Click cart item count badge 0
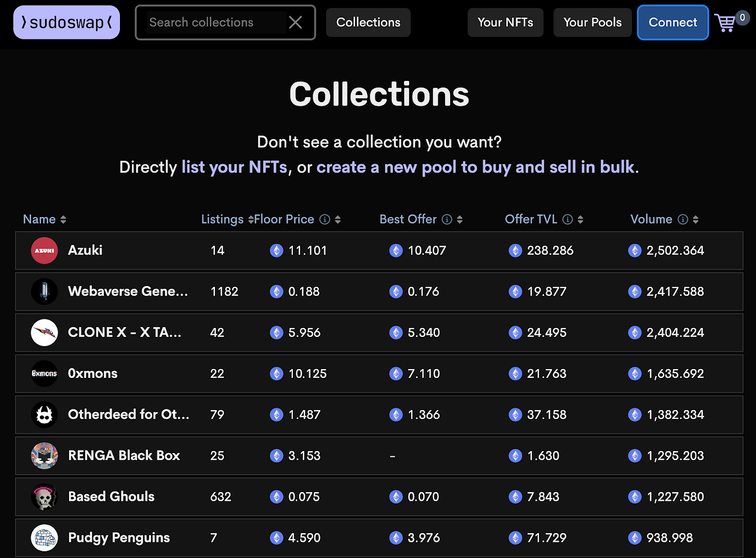Viewport: 756px width, 558px height. coord(743,18)
